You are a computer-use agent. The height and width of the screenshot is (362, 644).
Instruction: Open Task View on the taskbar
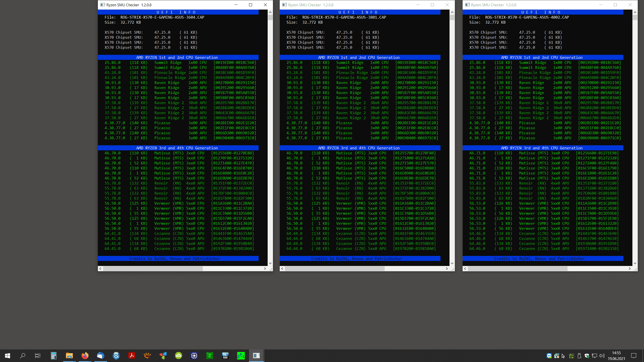pos(38,355)
